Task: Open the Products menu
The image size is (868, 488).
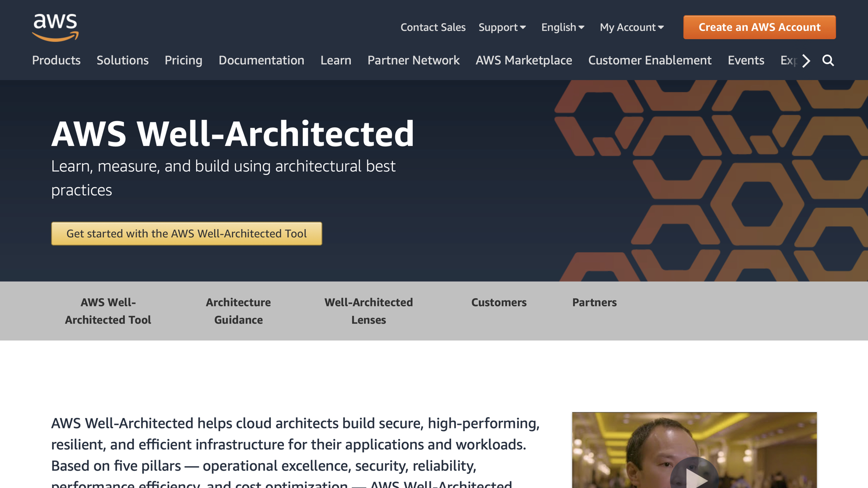Action: click(56, 61)
